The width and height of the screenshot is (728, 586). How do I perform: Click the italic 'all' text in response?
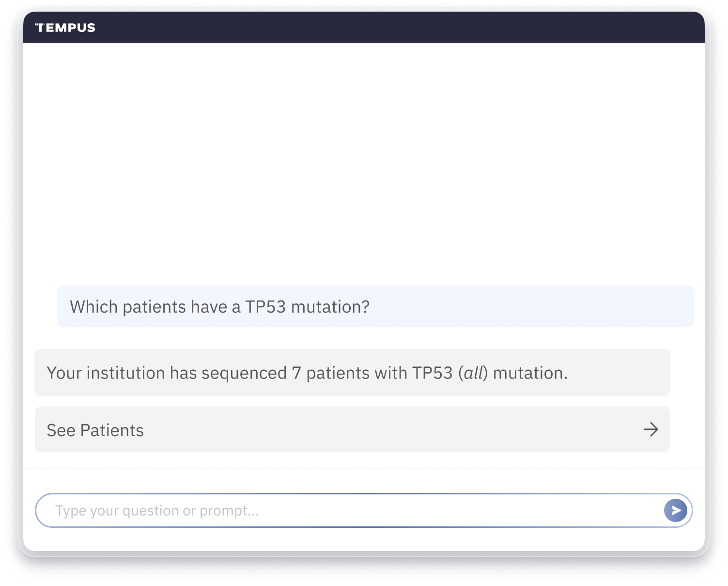click(x=473, y=373)
